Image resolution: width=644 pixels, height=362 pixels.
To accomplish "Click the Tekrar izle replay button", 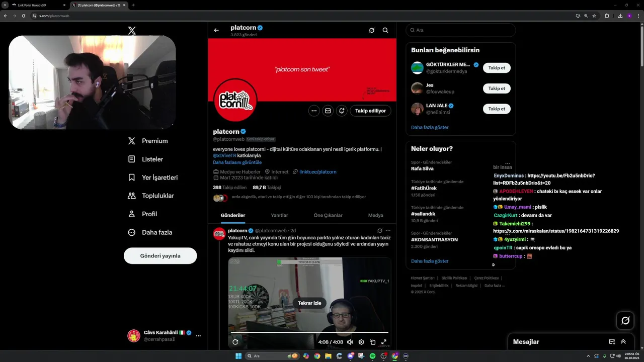I will click(309, 303).
